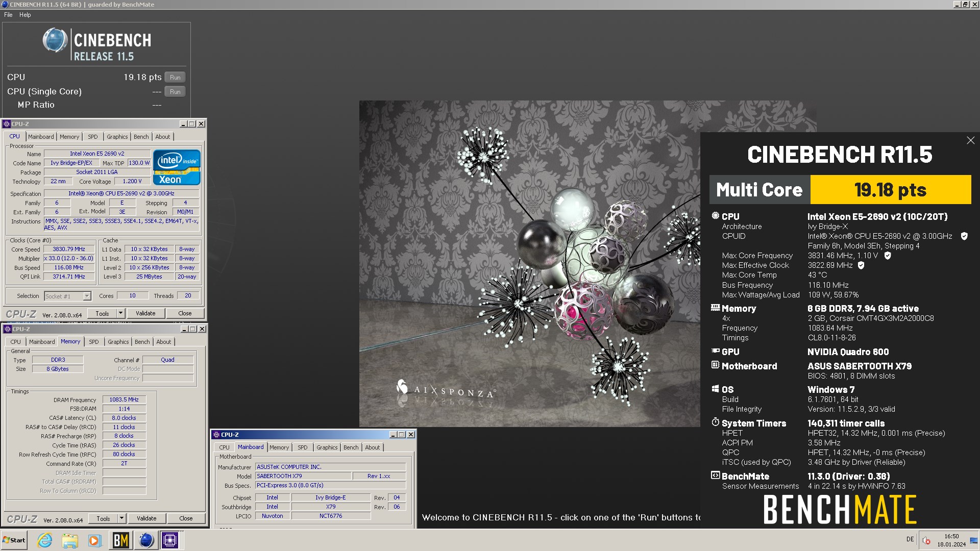Viewport: 980px width, 551px height.
Task: Click the Memory module icon in BenchMate panel
Action: 715,308
